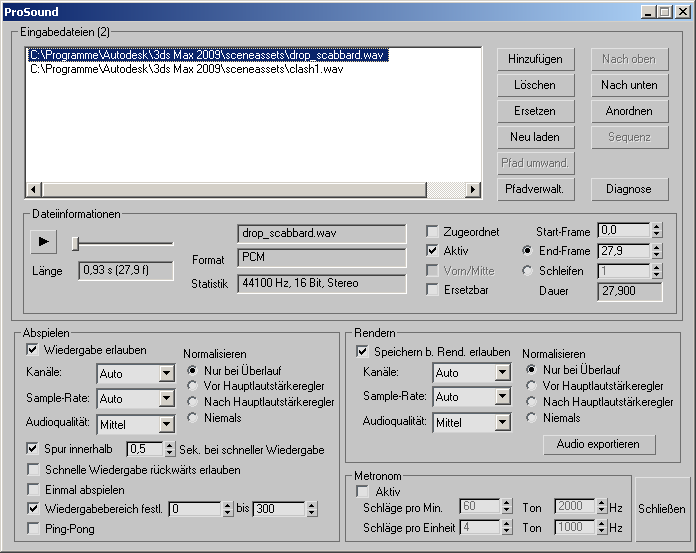
Task: Adjust Spur innerhalb spinner arrows
Action: pyautogui.click(x=170, y=449)
